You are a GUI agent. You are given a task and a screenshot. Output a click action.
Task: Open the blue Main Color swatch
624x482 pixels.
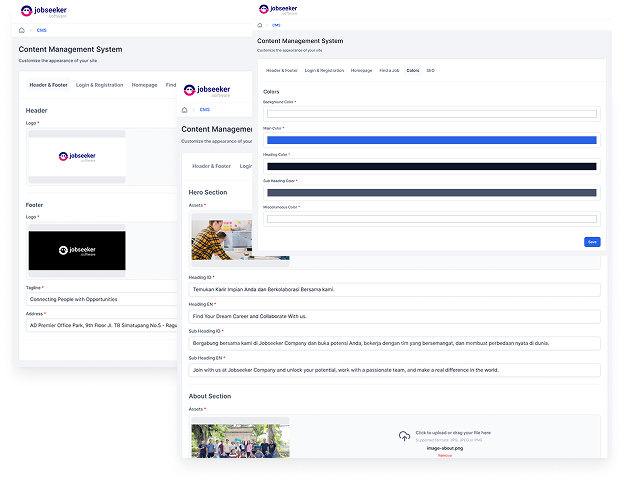[432, 140]
